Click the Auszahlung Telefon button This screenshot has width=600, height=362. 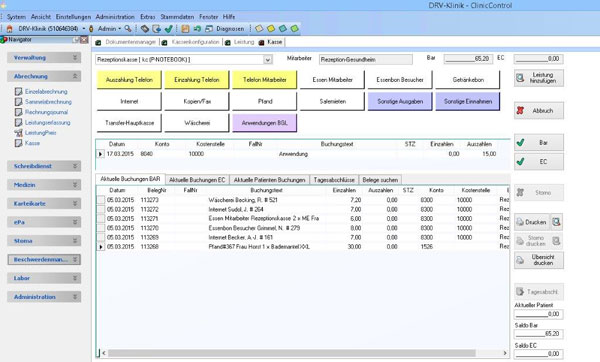pyautogui.click(x=129, y=80)
